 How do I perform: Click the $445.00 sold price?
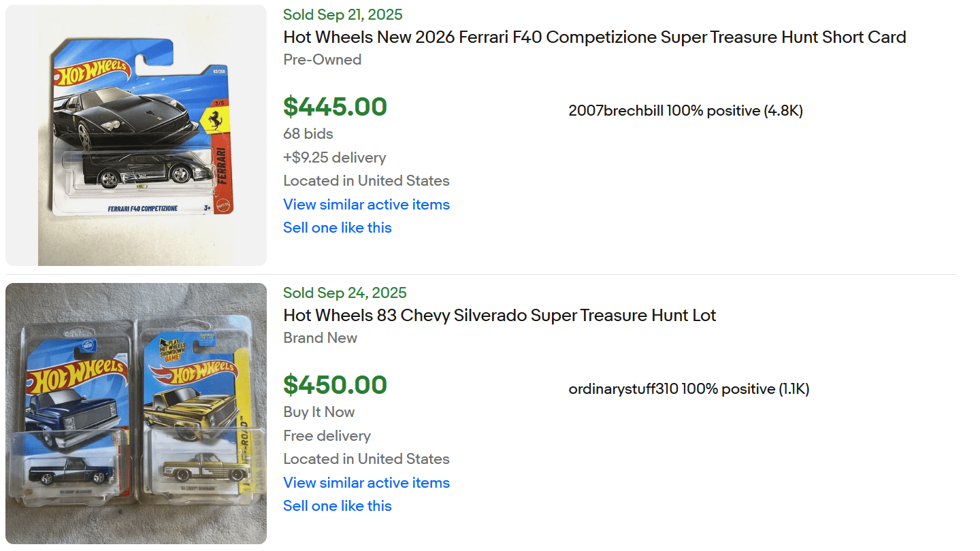point(335,107)
